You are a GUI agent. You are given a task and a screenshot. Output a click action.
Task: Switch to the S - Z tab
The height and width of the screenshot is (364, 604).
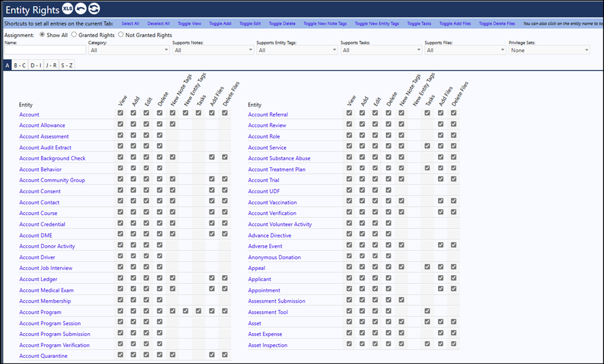tap(67, 66)
